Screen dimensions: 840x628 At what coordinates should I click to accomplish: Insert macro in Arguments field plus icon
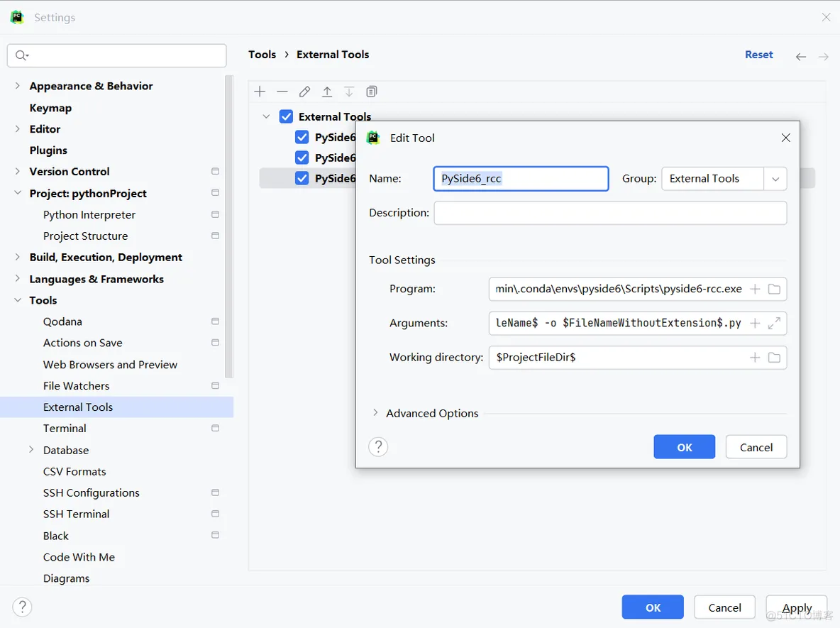pos(755,324)
